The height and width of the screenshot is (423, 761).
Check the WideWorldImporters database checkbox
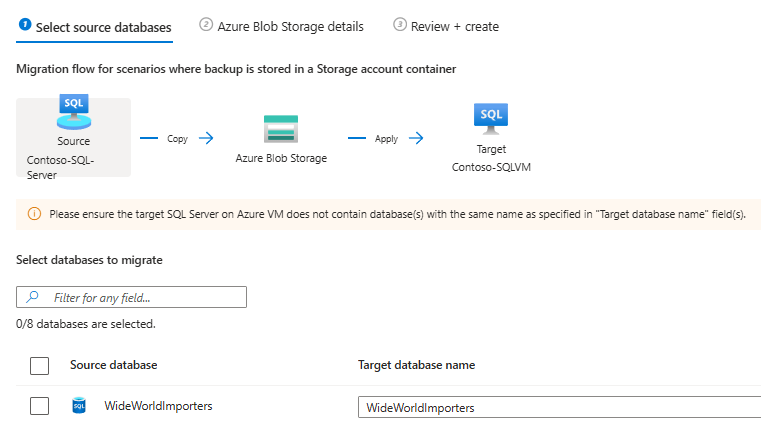tap(39, 406)
